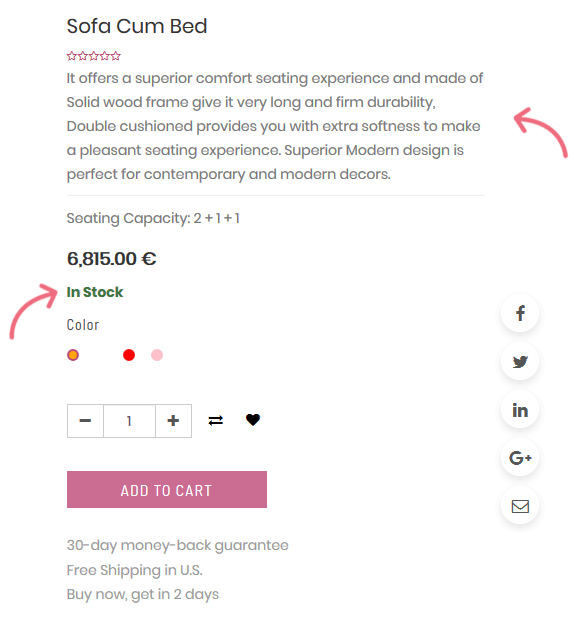Share product by email envelope icon
This screenshot has height=621, width=582.
[x=520, y=506]
